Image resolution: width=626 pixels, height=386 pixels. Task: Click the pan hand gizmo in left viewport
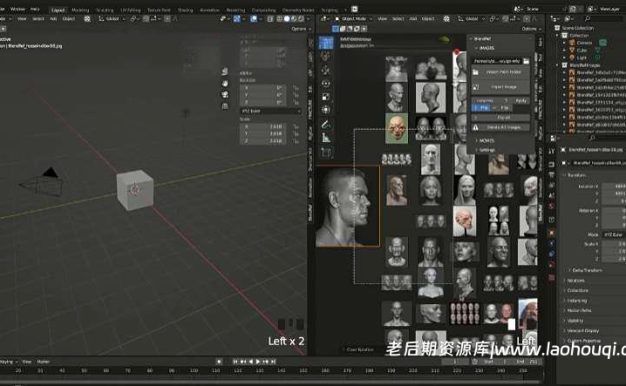225,83
